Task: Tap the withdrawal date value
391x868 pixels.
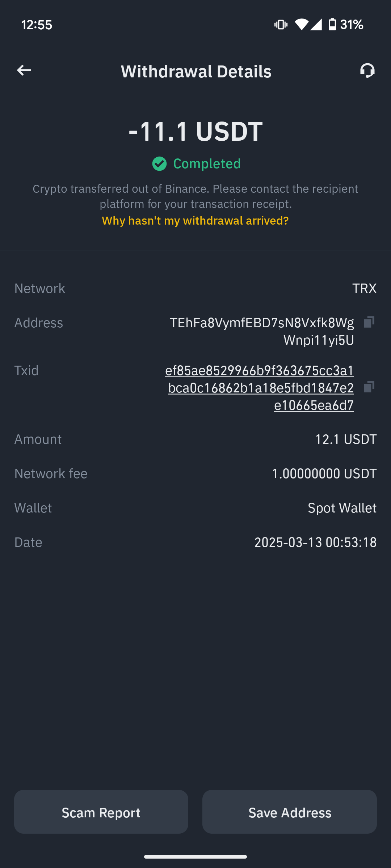Action: coord(315,542)
